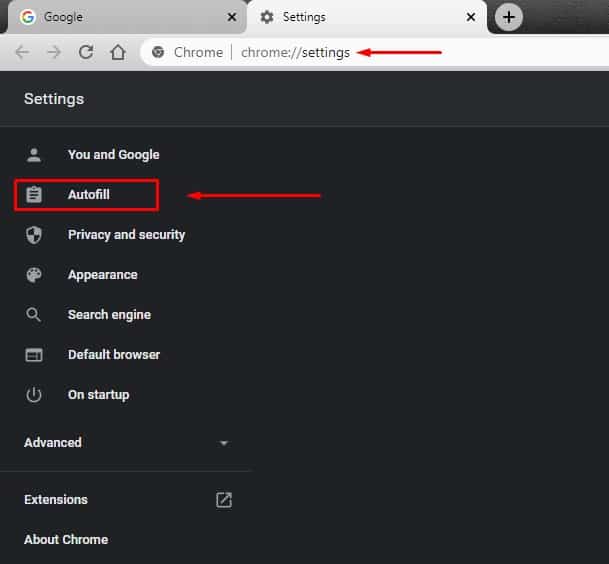
Task: Click the palette icon beside Appearance
Action: click(34, 275)
